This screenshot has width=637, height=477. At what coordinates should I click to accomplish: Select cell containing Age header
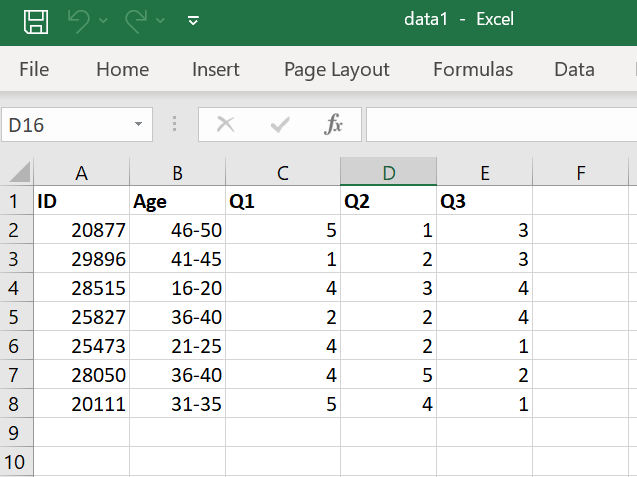(177, 202)
